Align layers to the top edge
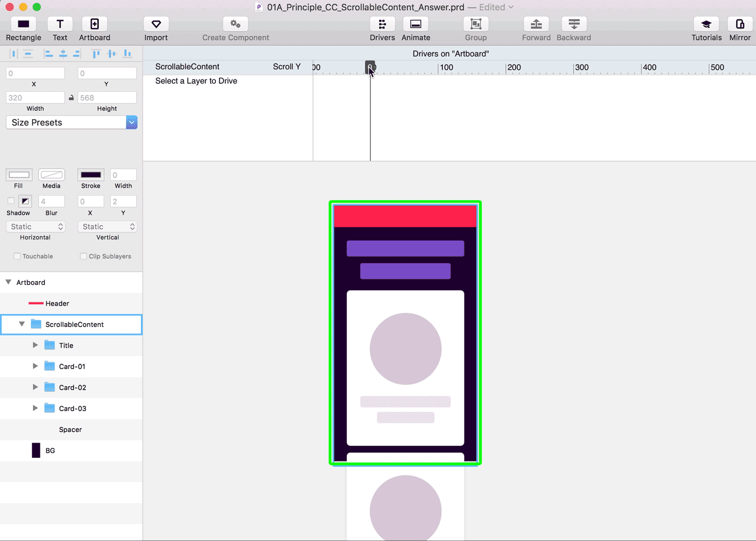Screen dimensions: 756x541 click(96, 54)
